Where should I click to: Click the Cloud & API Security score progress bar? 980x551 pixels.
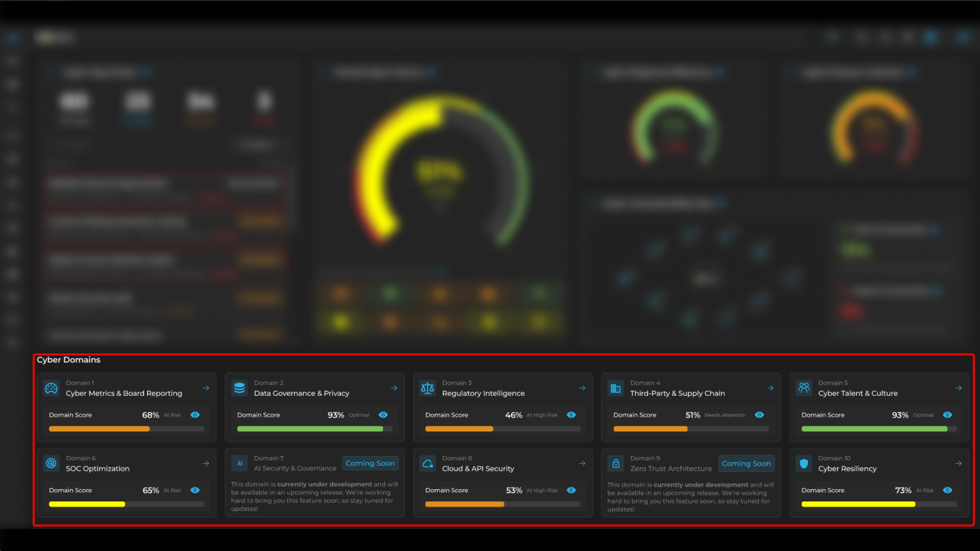[x=502, y=504]
